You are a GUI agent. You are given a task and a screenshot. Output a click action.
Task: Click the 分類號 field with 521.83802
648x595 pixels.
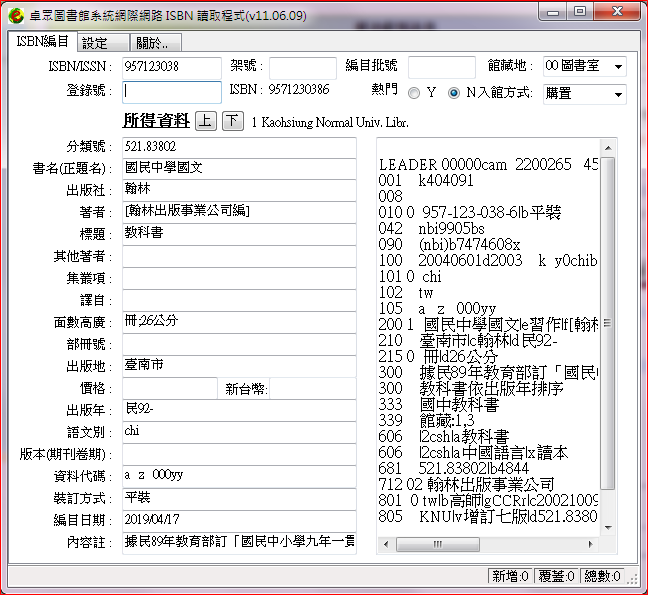tap(239, 147)
